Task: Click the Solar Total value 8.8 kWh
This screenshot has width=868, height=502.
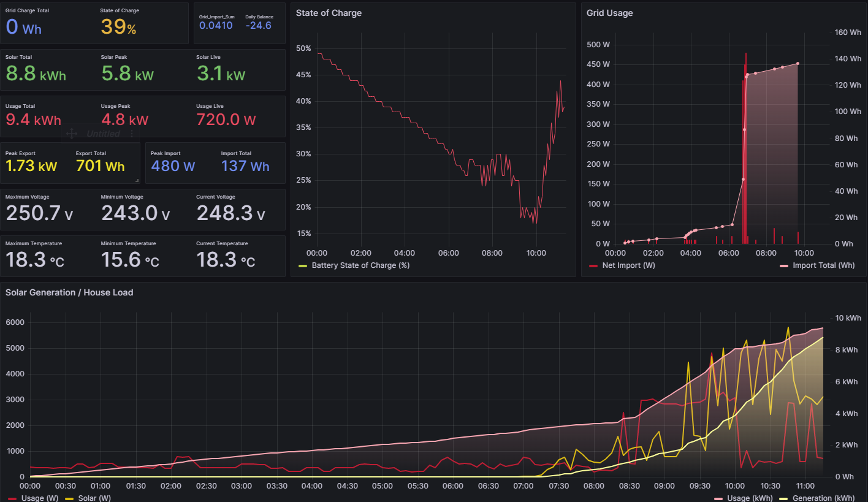Action: pyautogui.click(x=36, y=74)
